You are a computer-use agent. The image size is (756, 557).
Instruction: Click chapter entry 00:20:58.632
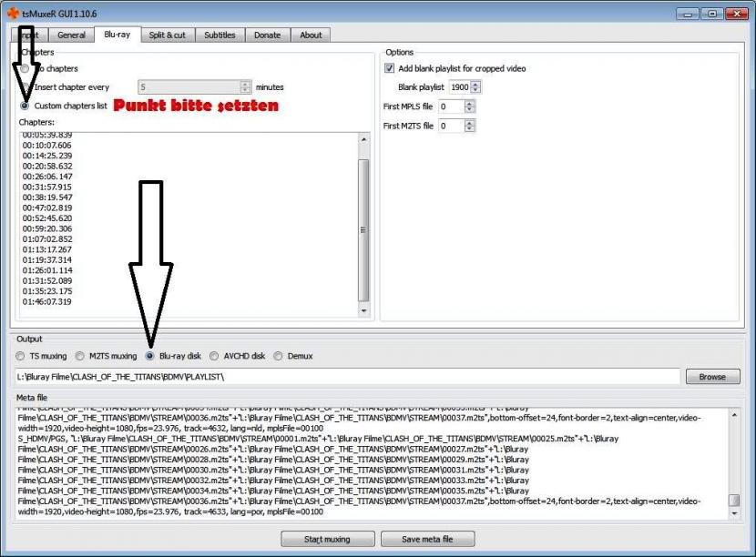(47, 167)
